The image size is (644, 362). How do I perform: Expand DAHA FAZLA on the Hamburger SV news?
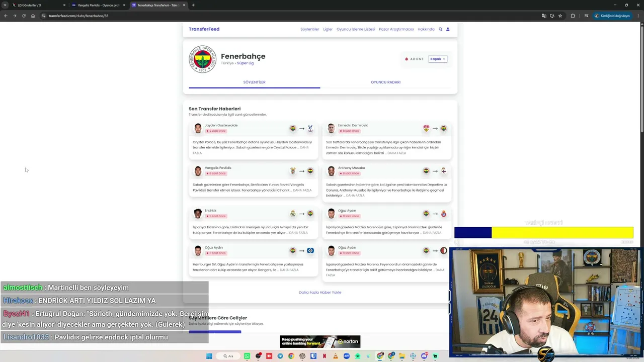(x=289, y=270)
